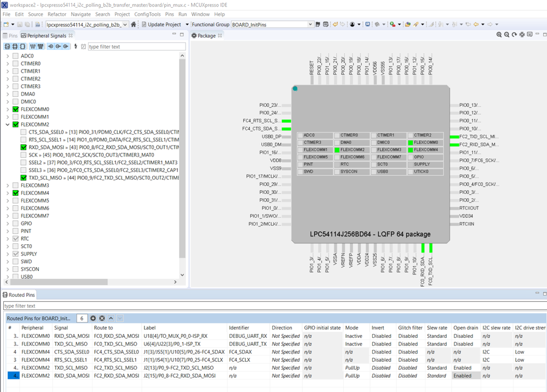Click the chip package icon next to rotate
The image size is (547, 392).
(x=522, y=34)
